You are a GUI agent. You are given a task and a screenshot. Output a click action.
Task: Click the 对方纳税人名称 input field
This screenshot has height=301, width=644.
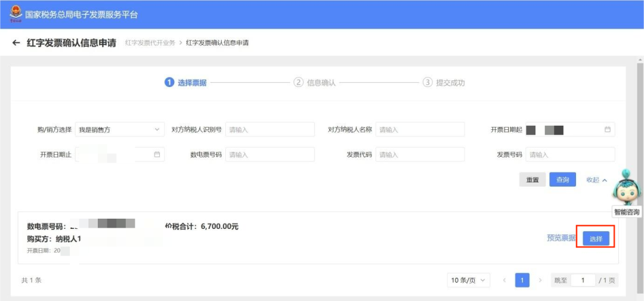pyautogui.click(x=420, y=129)
